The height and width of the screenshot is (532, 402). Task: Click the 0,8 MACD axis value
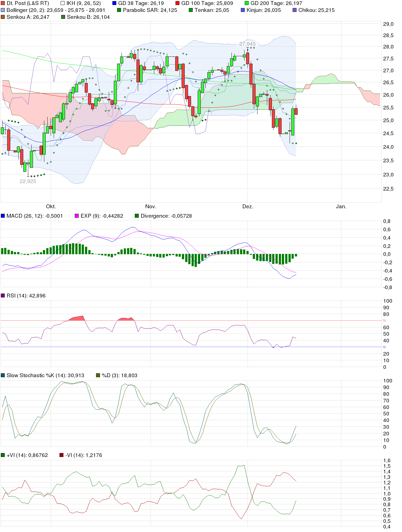[387, 221]
